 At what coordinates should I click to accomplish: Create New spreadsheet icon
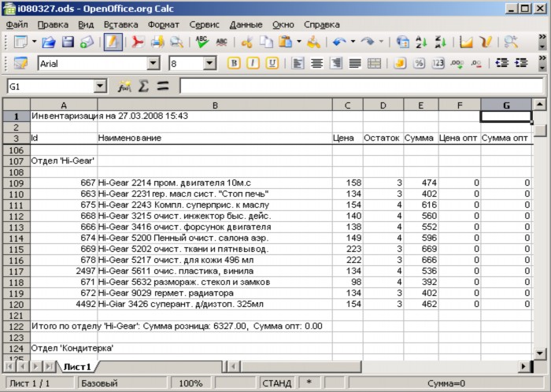point(20,43)
